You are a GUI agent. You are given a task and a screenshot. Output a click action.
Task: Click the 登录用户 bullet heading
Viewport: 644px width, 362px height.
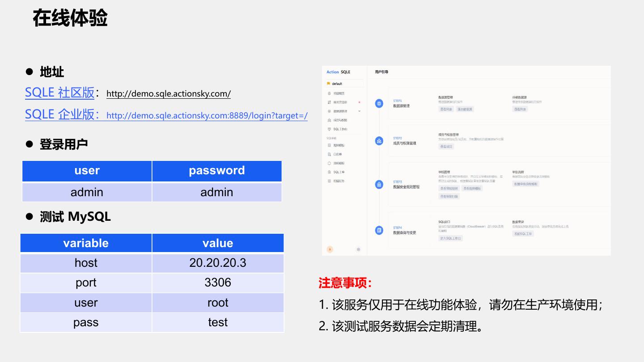(x=64, y=144)
